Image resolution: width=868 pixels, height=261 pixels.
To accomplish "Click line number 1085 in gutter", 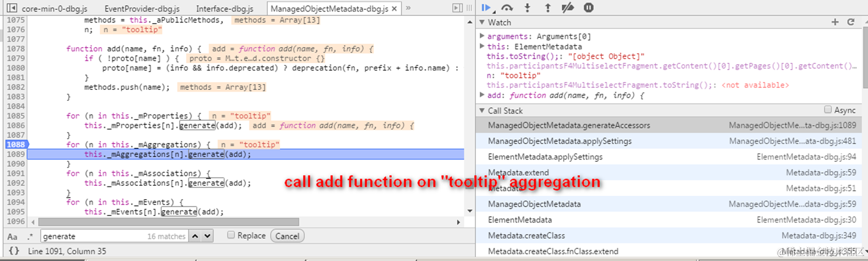I will [15, 116].
